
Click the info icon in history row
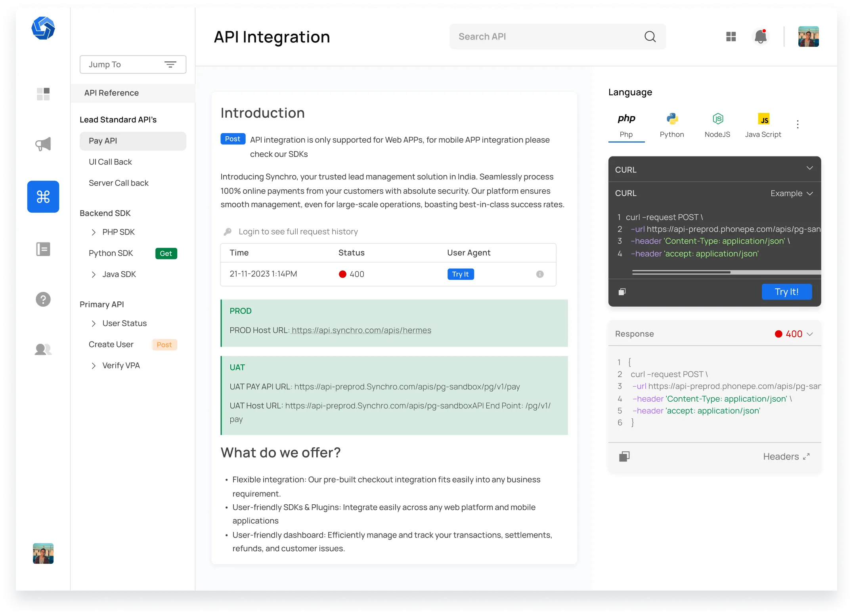point(540,274)
